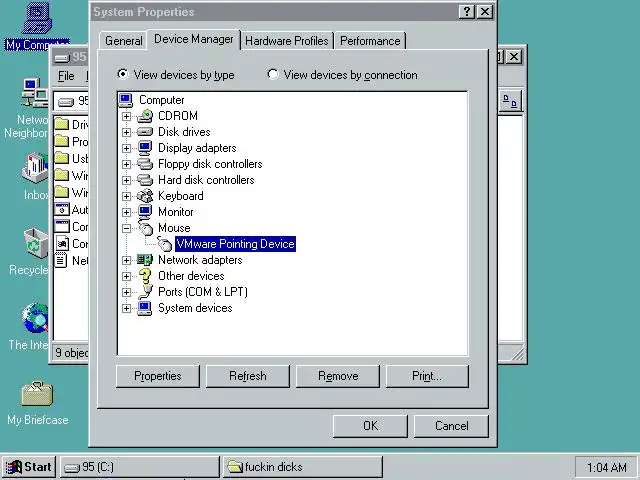Expand the Other devices branch
The width and height of the screenshot is (640, 480).
point(126,276)
